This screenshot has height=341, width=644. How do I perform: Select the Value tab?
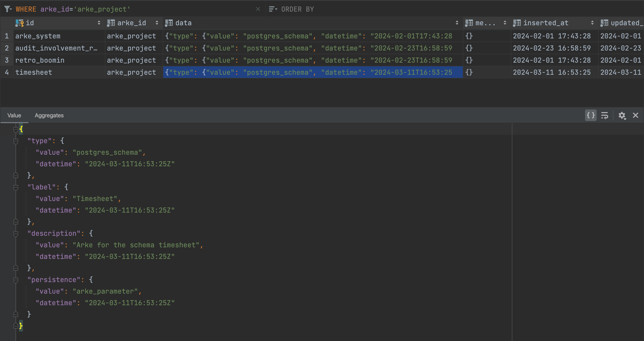coord(14,115)
